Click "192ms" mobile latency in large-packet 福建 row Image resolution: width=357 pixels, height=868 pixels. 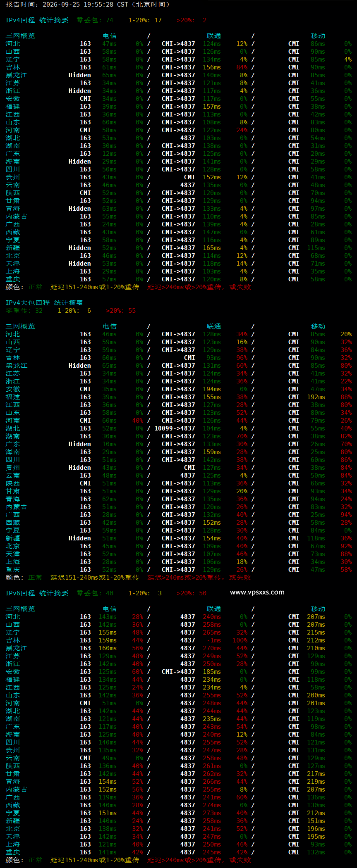(316, 397)
